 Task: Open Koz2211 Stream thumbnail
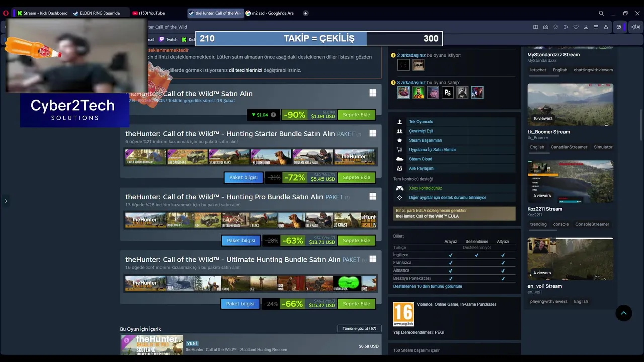point(570,182)
